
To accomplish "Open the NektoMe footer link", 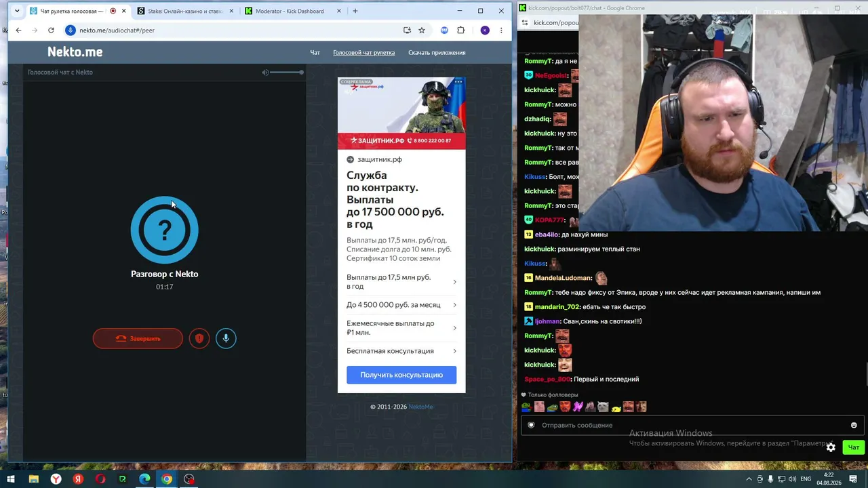I will pos(420,407).
